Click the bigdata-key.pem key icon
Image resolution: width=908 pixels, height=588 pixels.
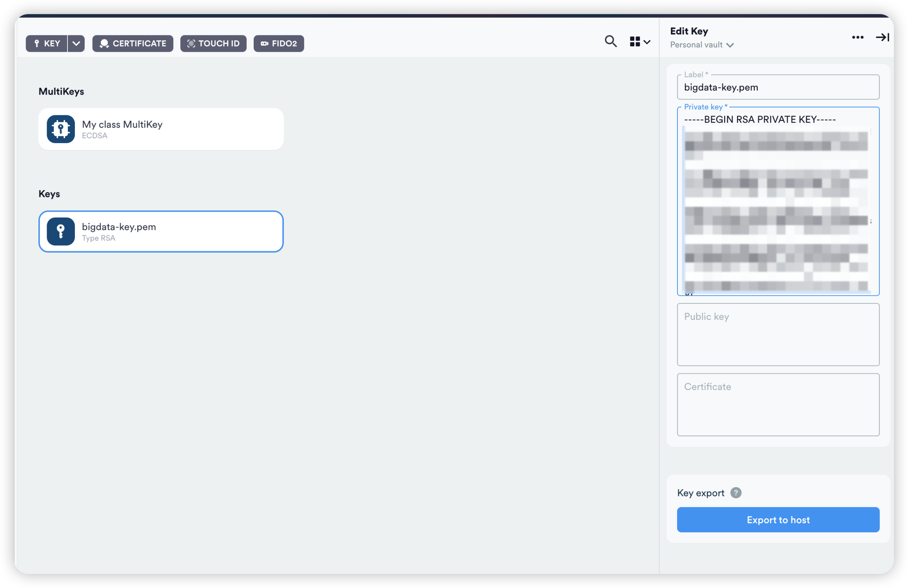tap(61, 231)
